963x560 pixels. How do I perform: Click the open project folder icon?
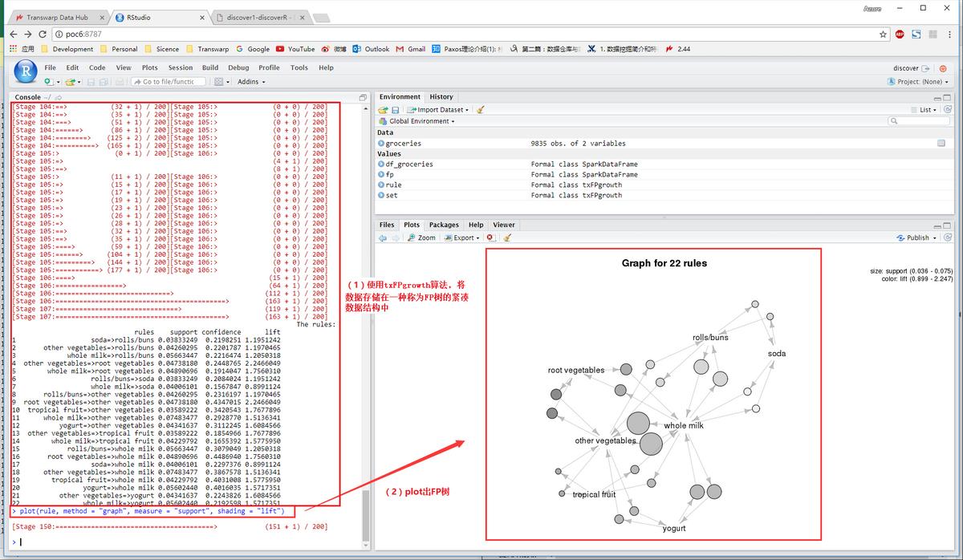coord(70,82)
